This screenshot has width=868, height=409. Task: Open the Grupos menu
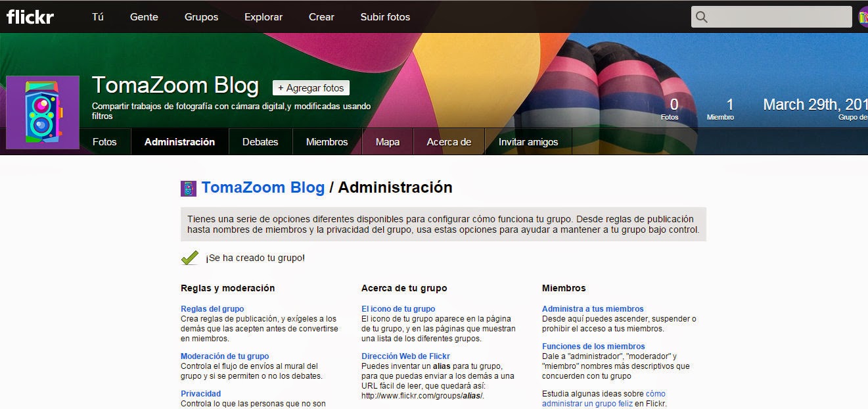coord(201,17)
